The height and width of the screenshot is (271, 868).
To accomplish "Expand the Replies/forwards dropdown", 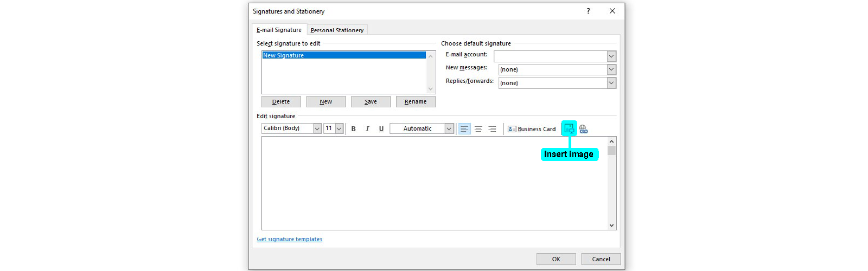I will [x=611, y=83].
